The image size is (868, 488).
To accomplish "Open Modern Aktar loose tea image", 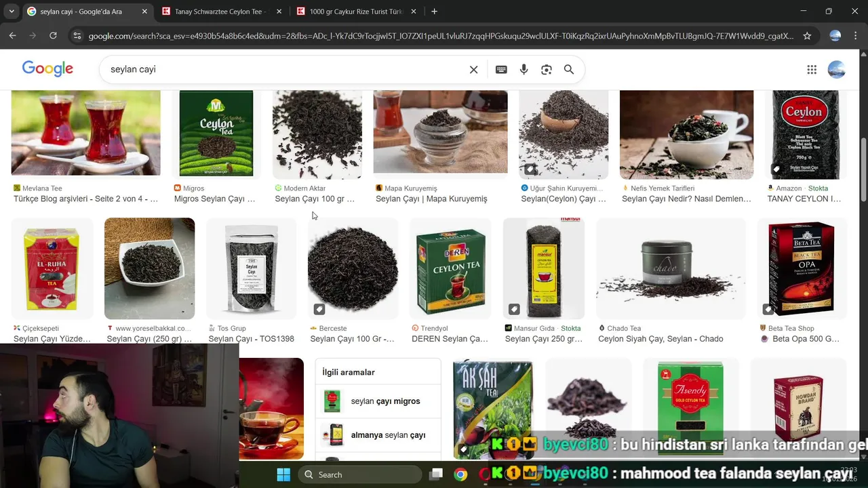I will [317, 134].
